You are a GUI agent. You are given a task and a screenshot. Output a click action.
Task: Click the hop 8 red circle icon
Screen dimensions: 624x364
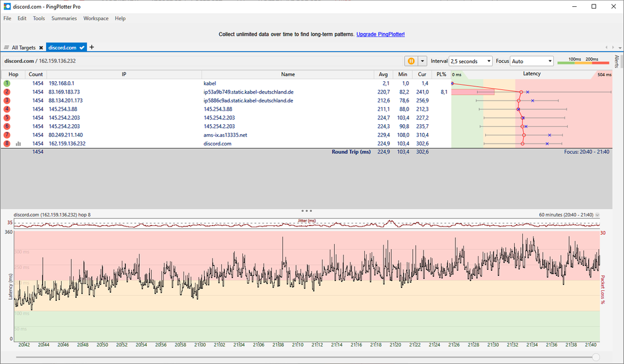click(x=7, y=144)
